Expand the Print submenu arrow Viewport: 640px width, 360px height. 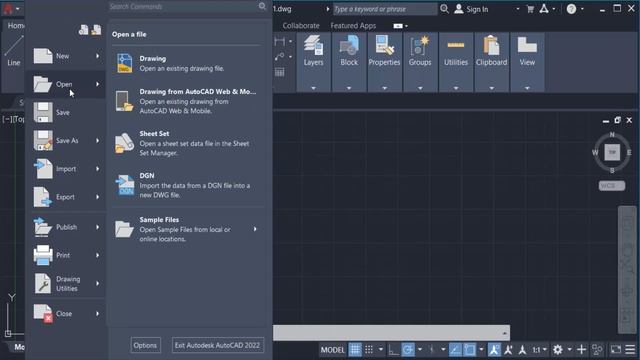(98, 255)
